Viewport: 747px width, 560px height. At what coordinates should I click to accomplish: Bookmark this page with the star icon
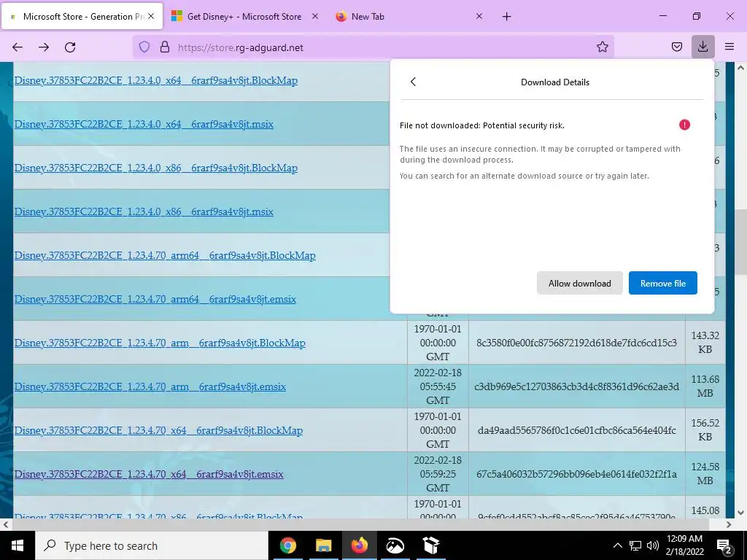point(602,47)
